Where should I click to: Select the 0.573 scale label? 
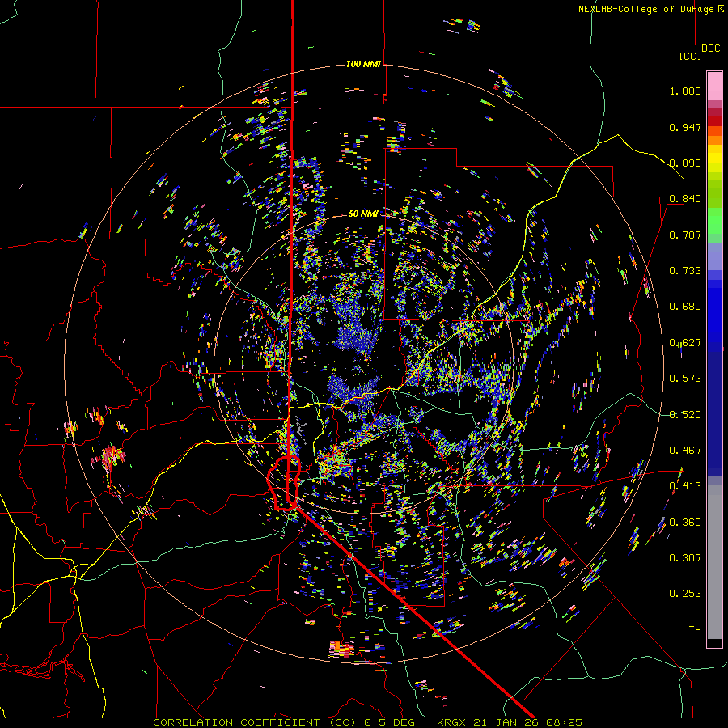coord(685,379)
